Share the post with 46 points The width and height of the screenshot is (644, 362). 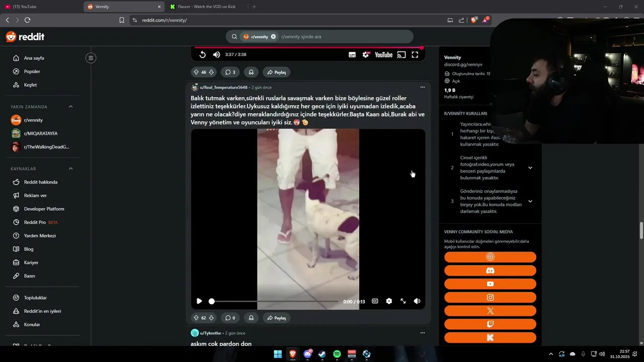[x=277, y=72]
